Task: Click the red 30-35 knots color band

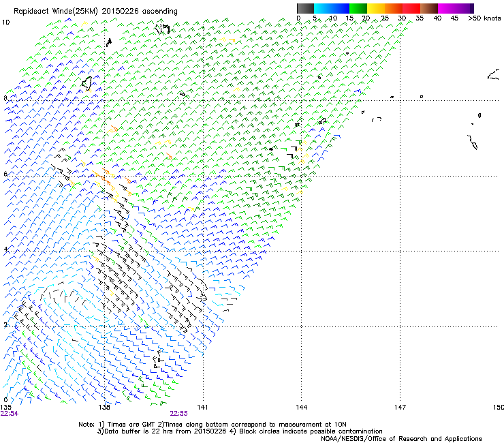Action: pyautogui.click(x=411, y=8)
